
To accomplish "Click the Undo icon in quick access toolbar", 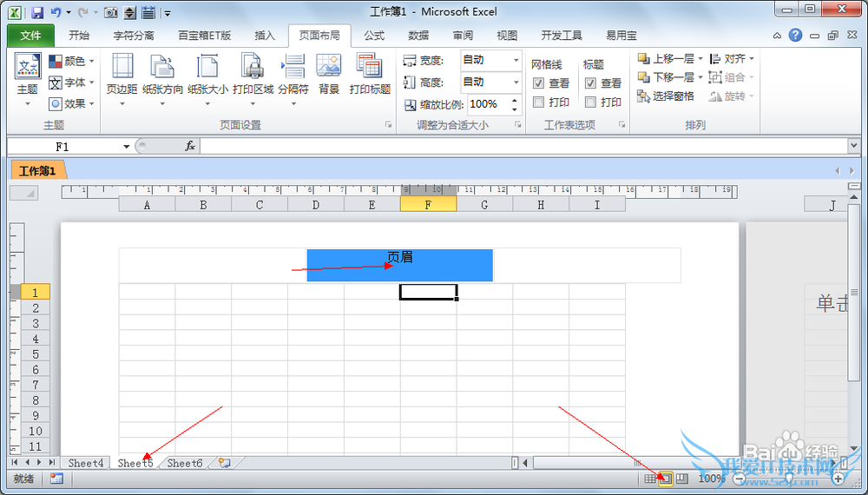I will point(56,12).
